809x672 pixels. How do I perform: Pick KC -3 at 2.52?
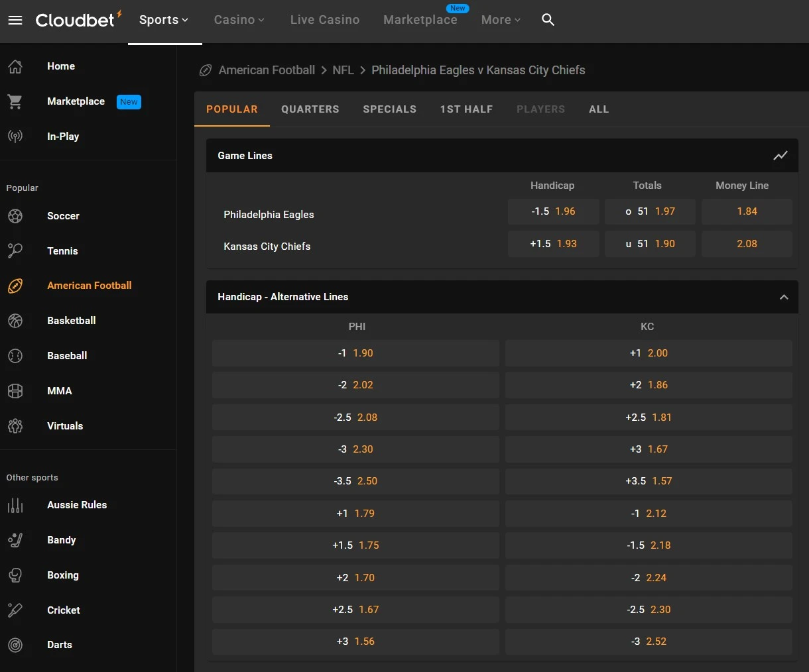point(649,642)
